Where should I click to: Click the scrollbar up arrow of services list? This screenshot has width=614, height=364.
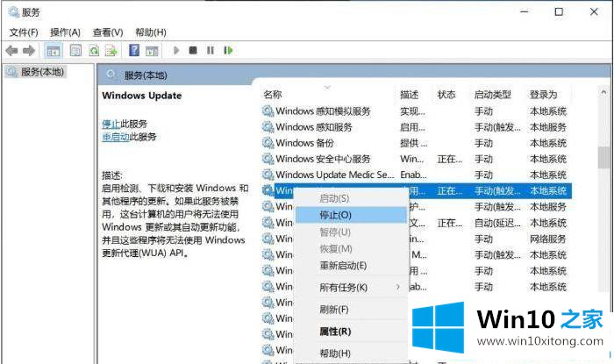[x=603, y=92]
